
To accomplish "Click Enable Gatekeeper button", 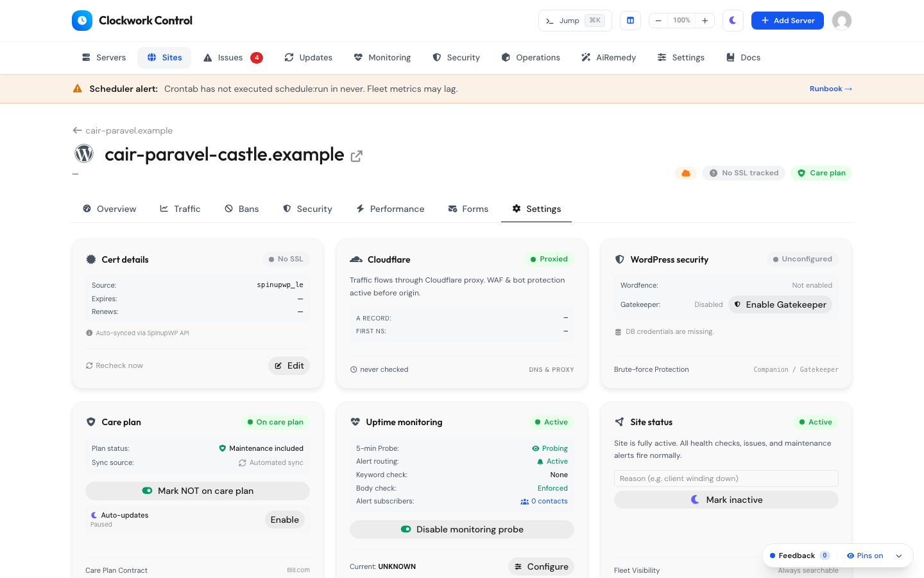I will pyautogui.click(x=780, y=304).
